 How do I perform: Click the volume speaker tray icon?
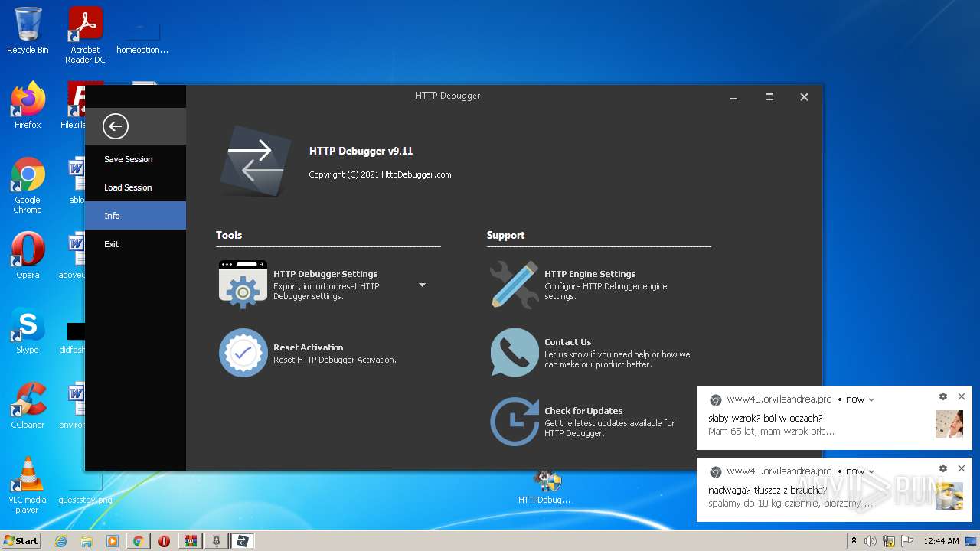[871, 541]
